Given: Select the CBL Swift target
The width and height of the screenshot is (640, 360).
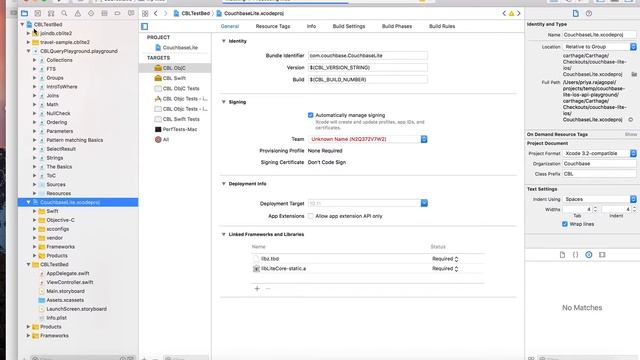Looking at the screenshot, I should [175, 78].
